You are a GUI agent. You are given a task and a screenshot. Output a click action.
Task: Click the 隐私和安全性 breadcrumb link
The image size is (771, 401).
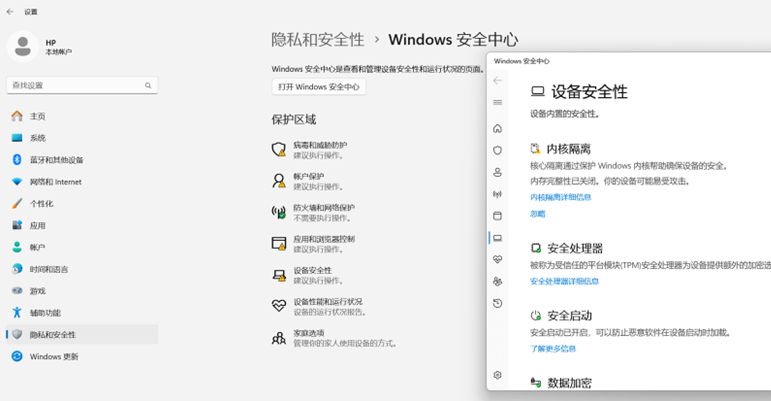coord(318,39)
